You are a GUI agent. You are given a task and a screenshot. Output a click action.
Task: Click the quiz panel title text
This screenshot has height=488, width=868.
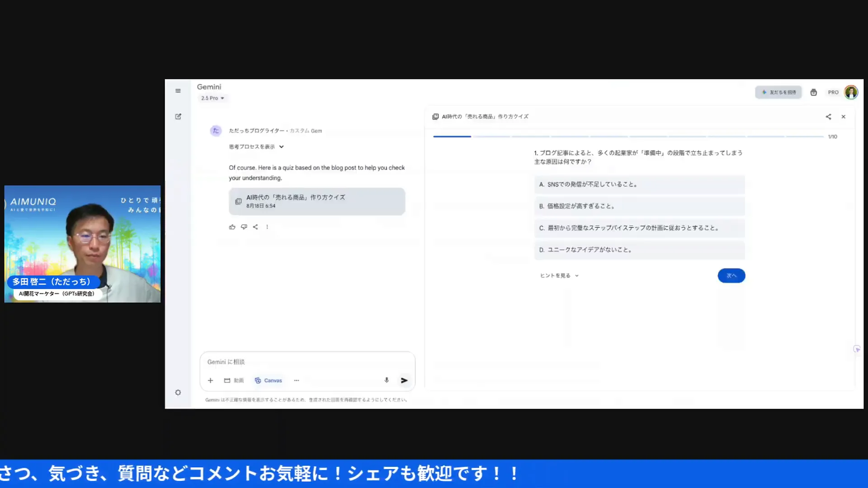click(485, 117)
